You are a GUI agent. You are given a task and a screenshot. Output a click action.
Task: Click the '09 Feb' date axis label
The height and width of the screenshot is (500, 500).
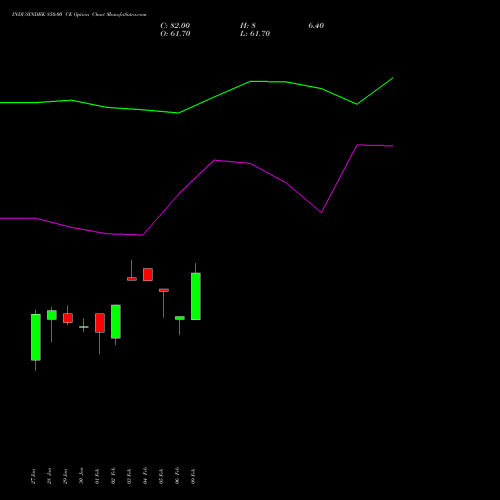click(x=193, y=476)
